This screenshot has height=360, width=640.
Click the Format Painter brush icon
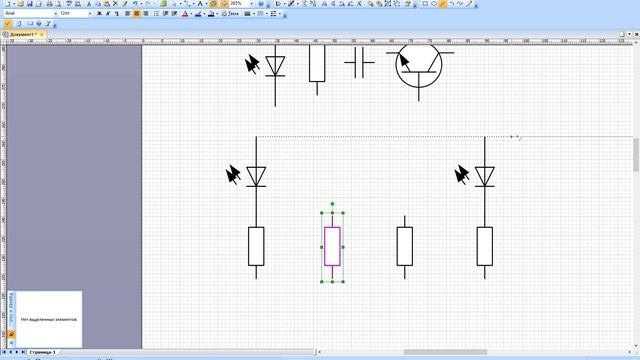click(125, 4)
